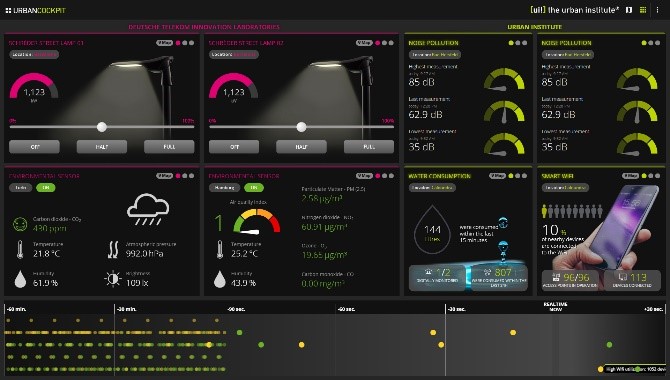
Task: Open the Location pill in Street Lamp 01
Action: (x=34, y=55)
